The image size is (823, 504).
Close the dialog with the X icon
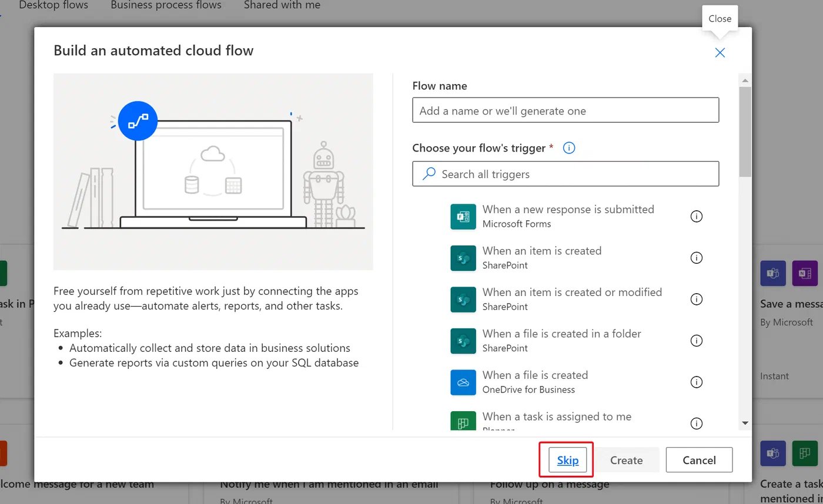click(x=720, y=52)
